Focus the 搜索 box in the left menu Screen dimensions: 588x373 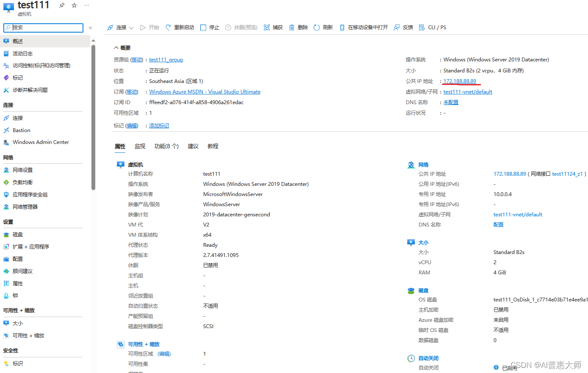pyautogui.click(x=43, y=28)
